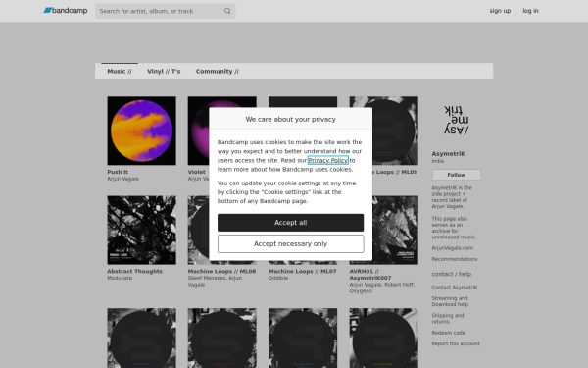Screen dimensions: 588x368
Task: Focus the artist, album, or track search field
Action: point(165,11)
